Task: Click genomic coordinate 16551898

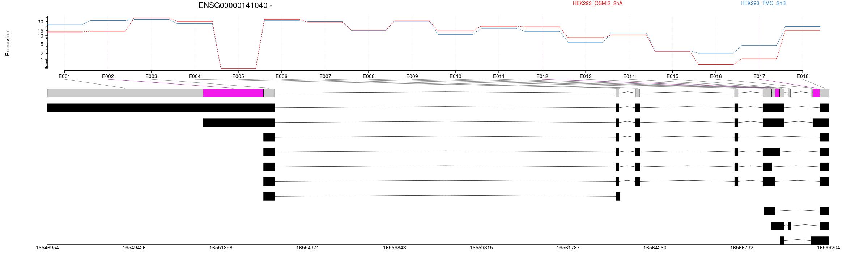Action: [221, 248]
